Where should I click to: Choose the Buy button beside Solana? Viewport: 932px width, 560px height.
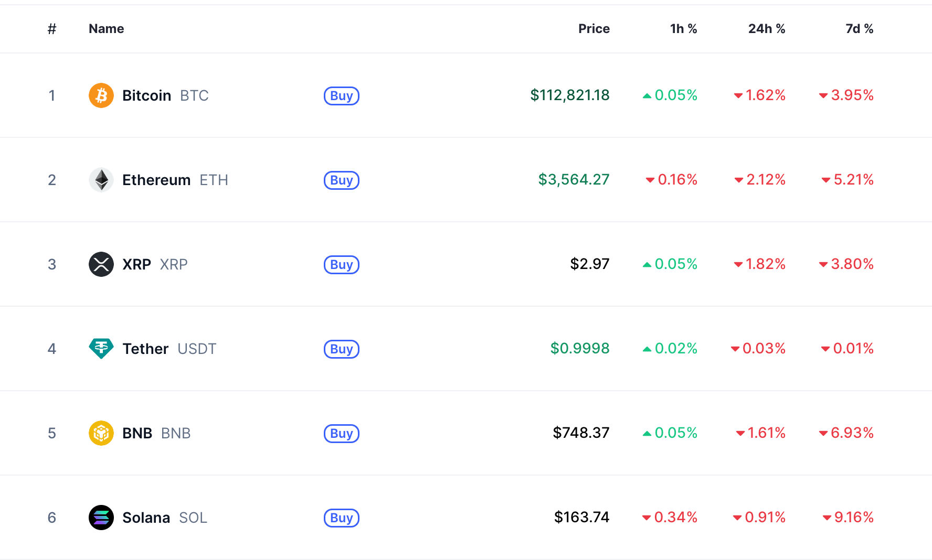[342, 518]
